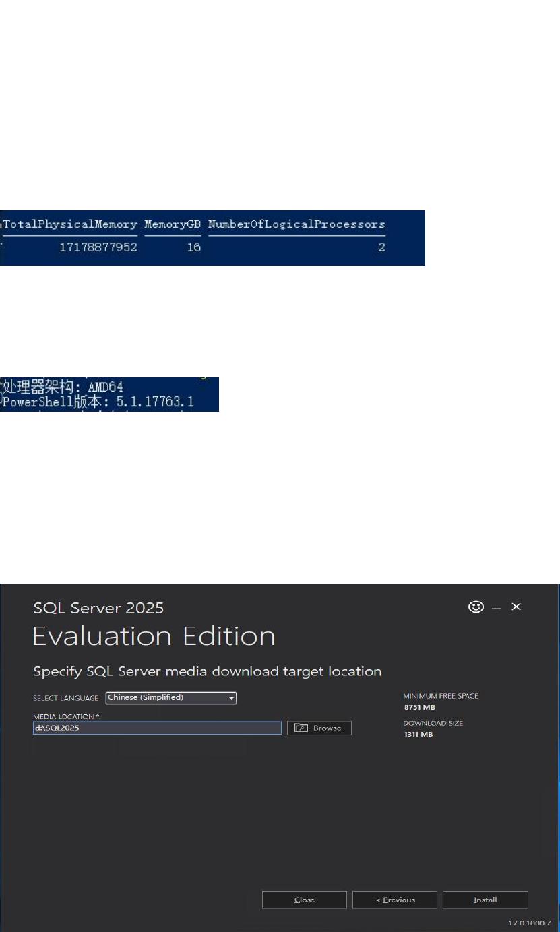Click the Evaluation Edition heading

coord(154,637)
